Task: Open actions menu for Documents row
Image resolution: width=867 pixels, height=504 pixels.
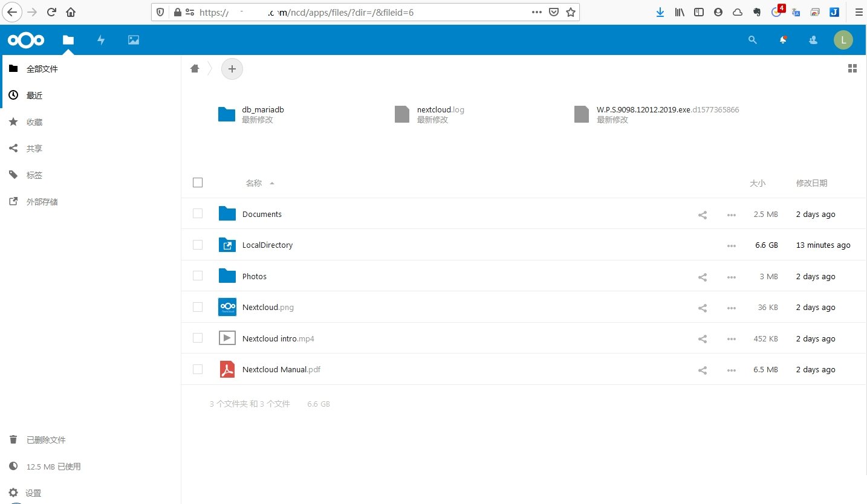Action: point(732,215)
